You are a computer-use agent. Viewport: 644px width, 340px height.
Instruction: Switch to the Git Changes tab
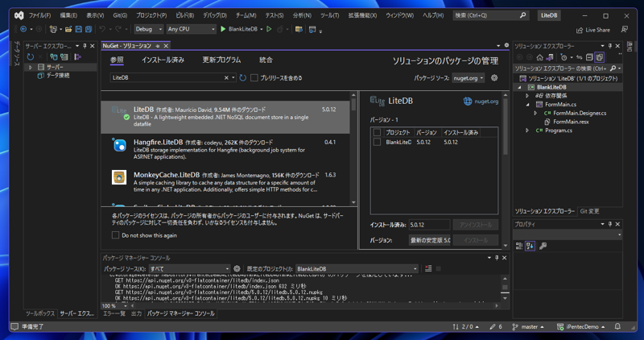pos(589,211)
